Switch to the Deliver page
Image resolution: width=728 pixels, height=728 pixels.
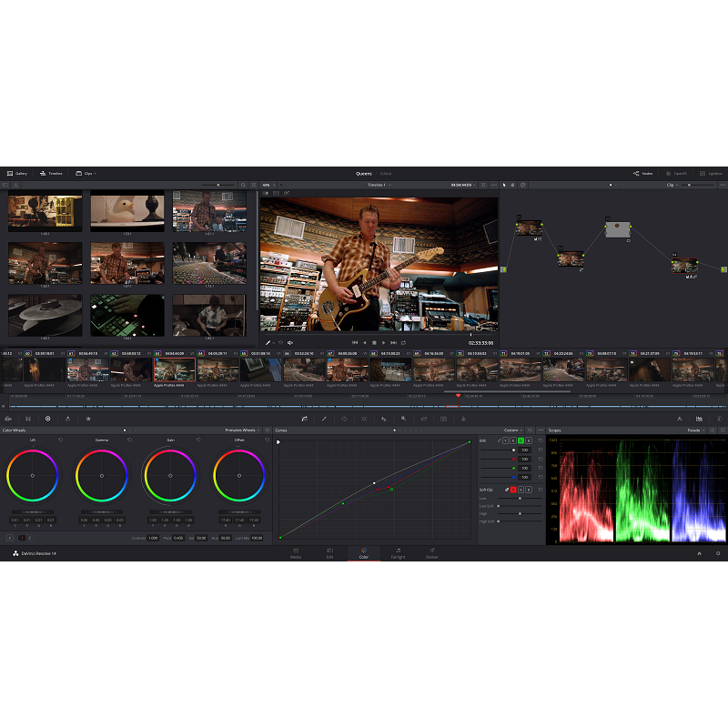431,553
